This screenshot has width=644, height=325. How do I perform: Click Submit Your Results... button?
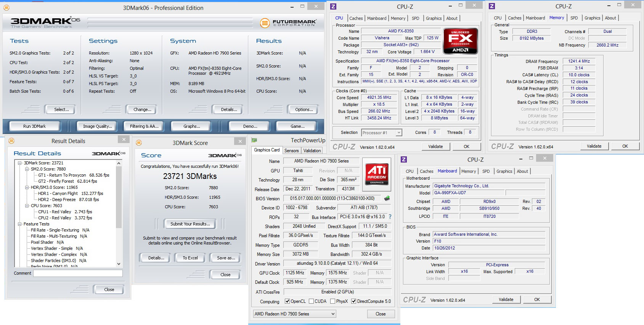[x=190, y=224]
